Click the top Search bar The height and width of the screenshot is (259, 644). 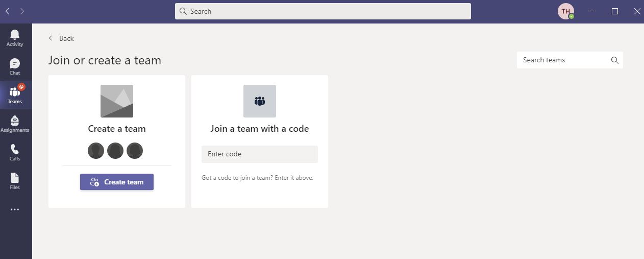tap(323, 11)
